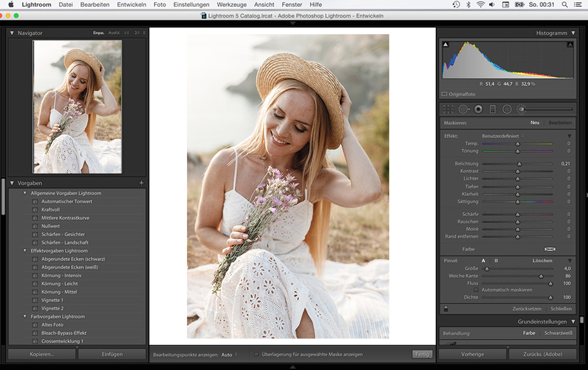588x370 pixels.
Task: Click the Zurücks. (Adobe) button
Action: (543, 354)
